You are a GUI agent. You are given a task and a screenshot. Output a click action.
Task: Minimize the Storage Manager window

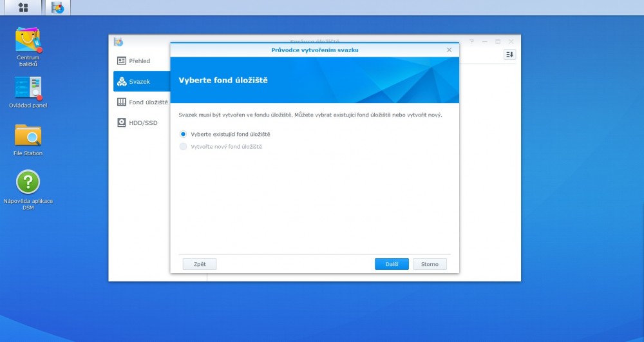click(485, 41)
